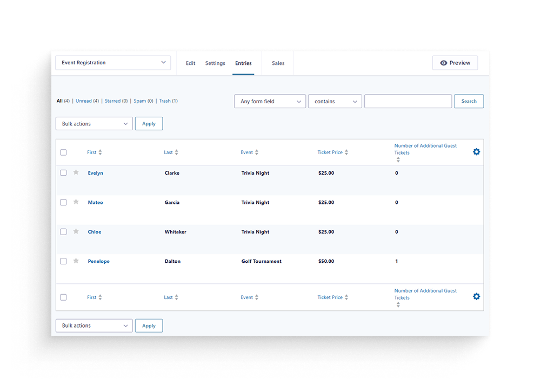Click the Search button
This screenshot has height=392, width=541.
[469, 101]
